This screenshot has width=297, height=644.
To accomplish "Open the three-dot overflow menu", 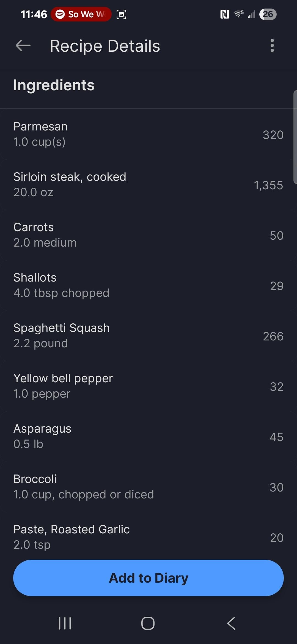I will [272, 46].
